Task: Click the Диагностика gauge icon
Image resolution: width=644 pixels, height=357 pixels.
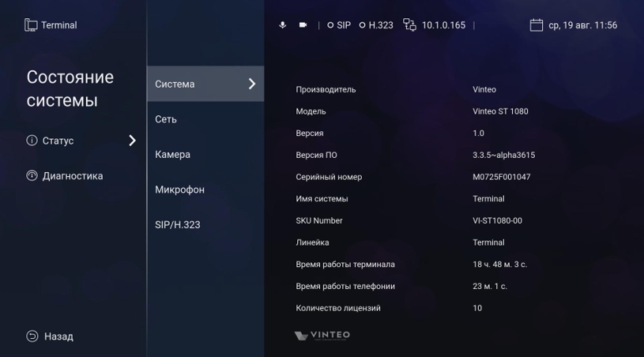Action: [x=32, y=175]
